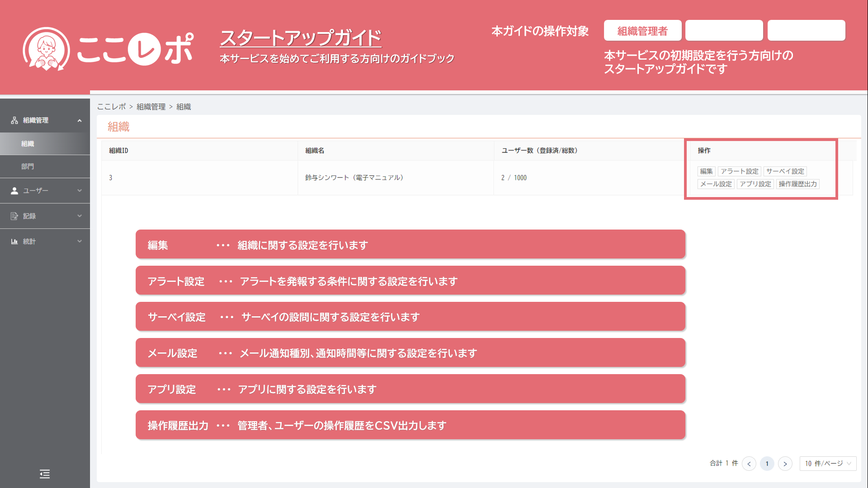Click the 記録 notepad icon in sidebar
Screen dimensions: 868x488
pos(14,216)
